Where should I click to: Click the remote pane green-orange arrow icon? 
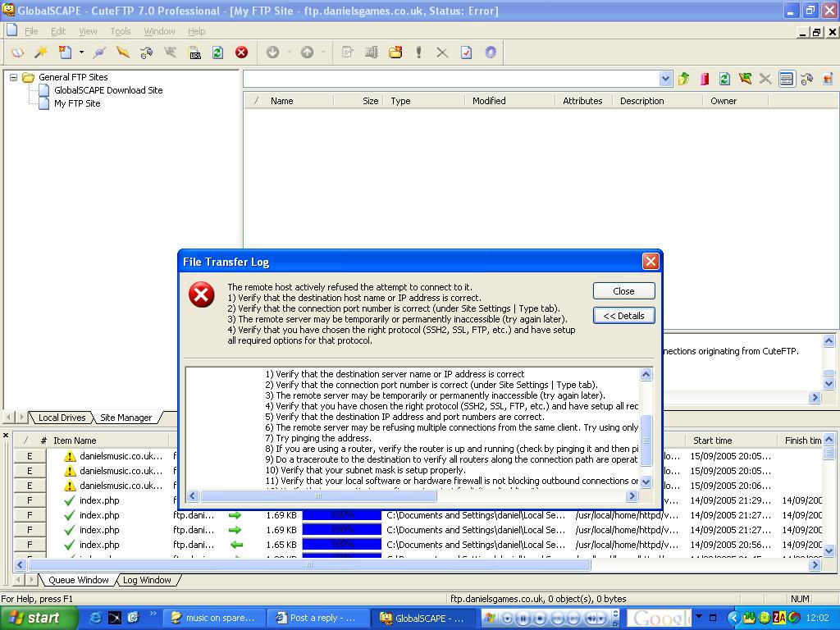(x=745, y=80)
